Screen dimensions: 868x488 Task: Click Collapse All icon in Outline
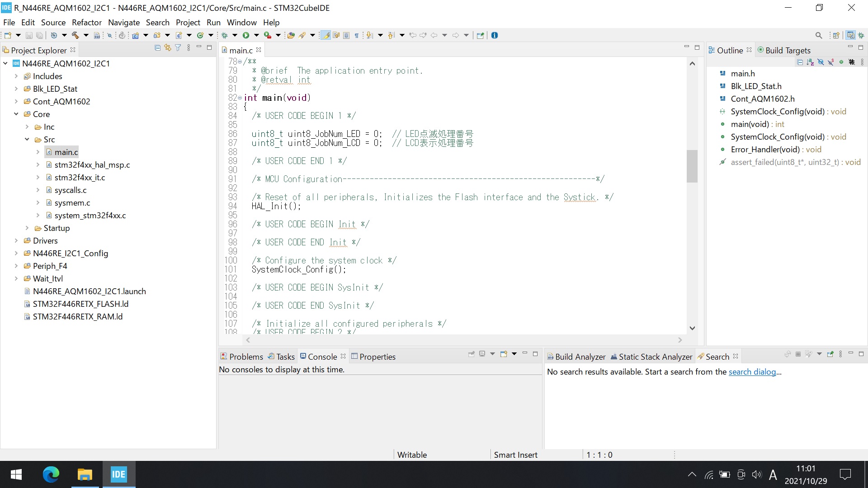(800, 62)
